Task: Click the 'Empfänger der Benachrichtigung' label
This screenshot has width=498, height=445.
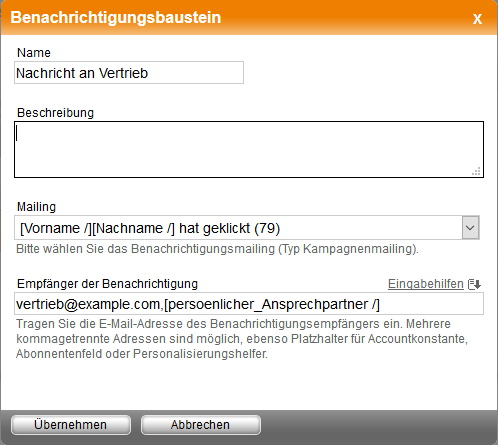Action: [x=107, y=284]
